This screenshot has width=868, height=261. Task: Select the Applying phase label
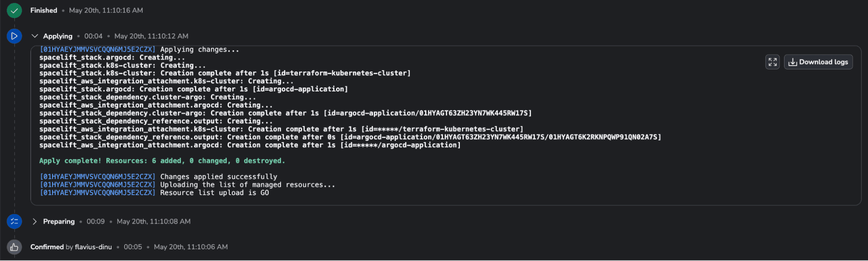(x=57, y=36)
